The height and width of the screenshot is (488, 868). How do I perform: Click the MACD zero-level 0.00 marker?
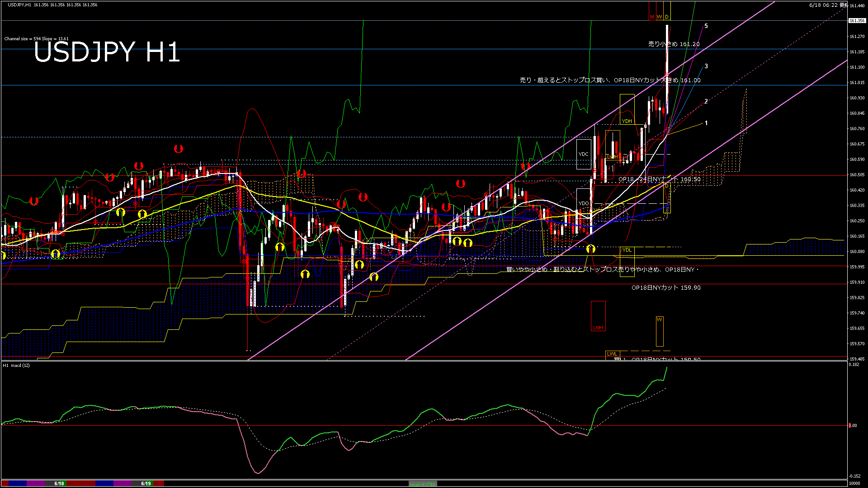853,425
